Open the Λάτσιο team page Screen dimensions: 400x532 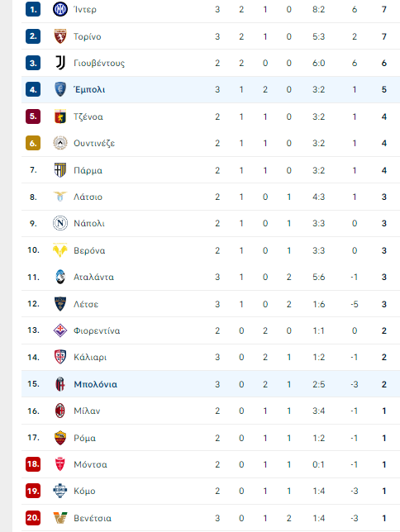click(x=88, y=197)
